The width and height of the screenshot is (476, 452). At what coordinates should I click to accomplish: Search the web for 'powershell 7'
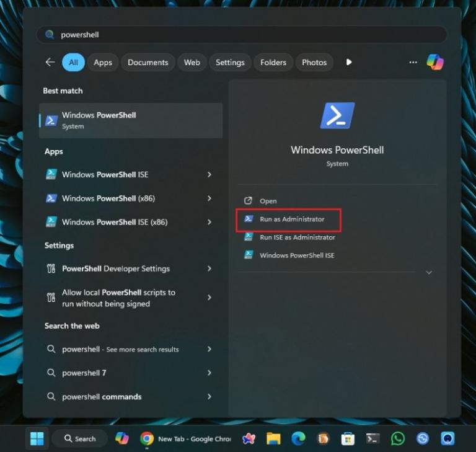[x=84, y=373]
